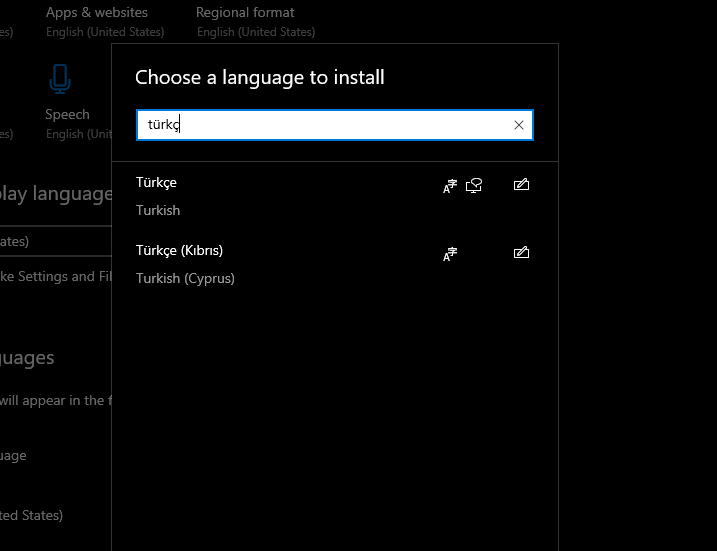
Task: Click the Turkish subtitle under Türkçe
Action: tap(158, 210)
